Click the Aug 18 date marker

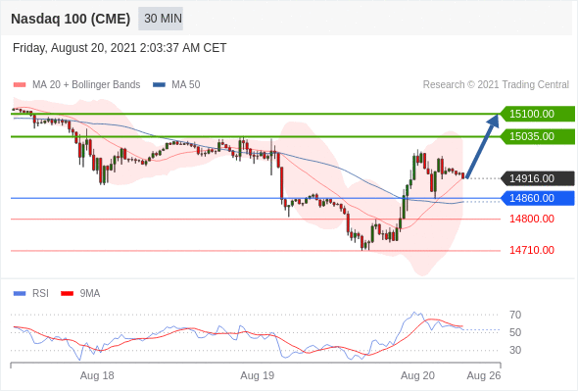[97, 375]
